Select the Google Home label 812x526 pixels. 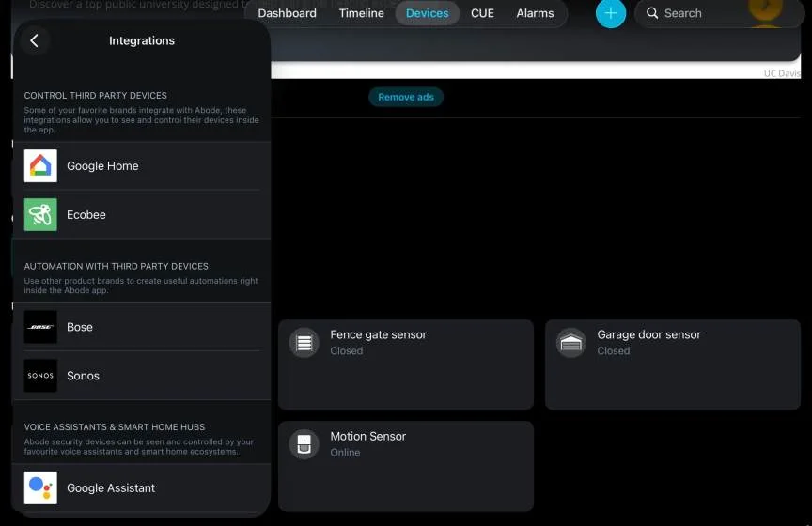pyautogui.click(x=102, y=165)
